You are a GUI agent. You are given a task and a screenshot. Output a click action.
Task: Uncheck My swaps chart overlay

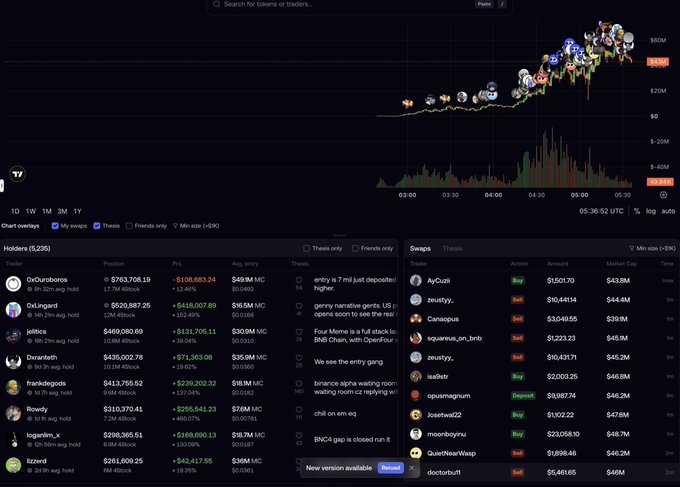[55, 226]
